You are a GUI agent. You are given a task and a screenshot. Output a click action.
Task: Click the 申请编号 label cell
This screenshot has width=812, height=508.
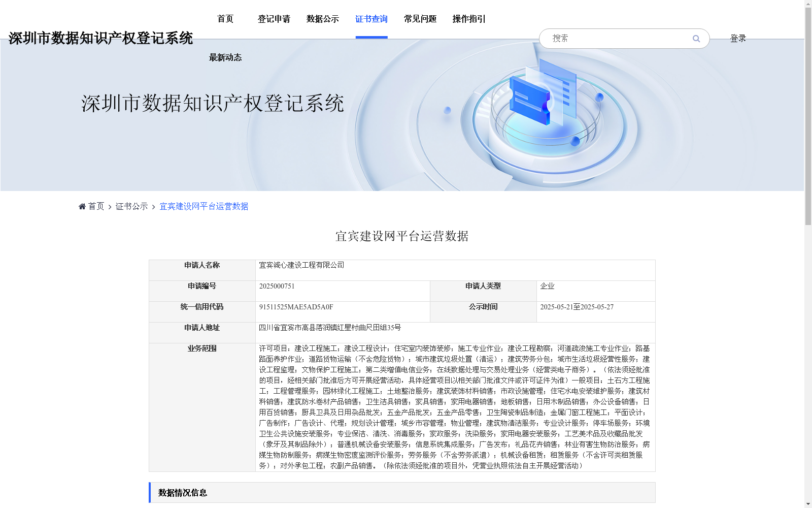pos(202,291)
